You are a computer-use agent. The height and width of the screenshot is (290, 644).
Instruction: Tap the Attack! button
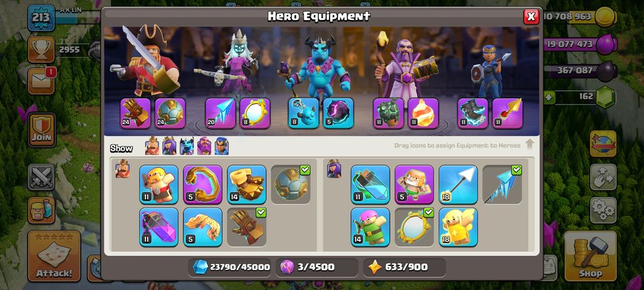(54, 256)
